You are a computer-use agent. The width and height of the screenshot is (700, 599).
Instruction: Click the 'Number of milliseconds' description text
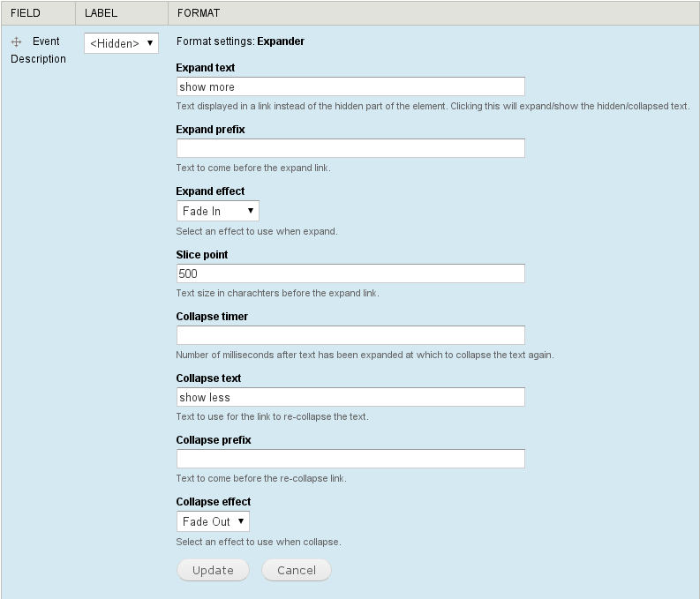365,355
